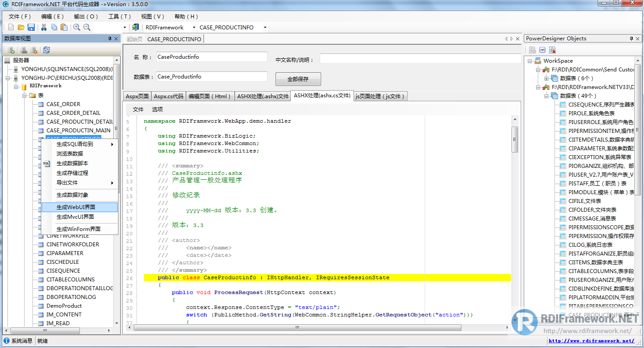
Task: Click connect server icon in database view
Action: pyautogui.click(x=24, y=50)
